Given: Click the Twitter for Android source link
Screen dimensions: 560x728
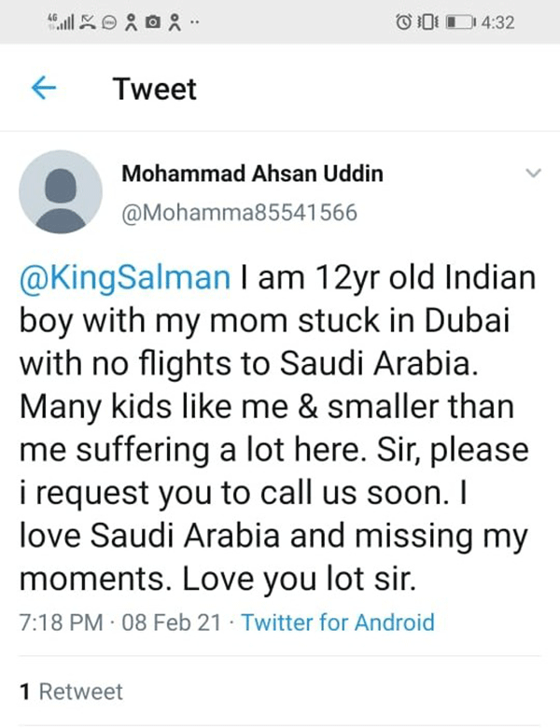Looking at the screenshot, I should (x=338, y=622).
